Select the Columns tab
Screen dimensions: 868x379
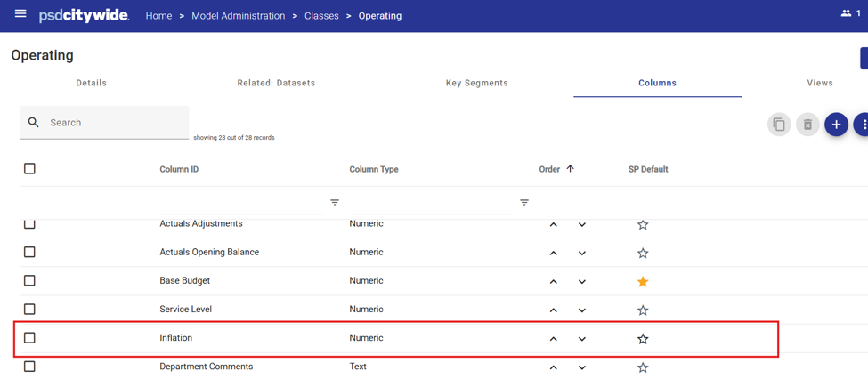point(658,83)
